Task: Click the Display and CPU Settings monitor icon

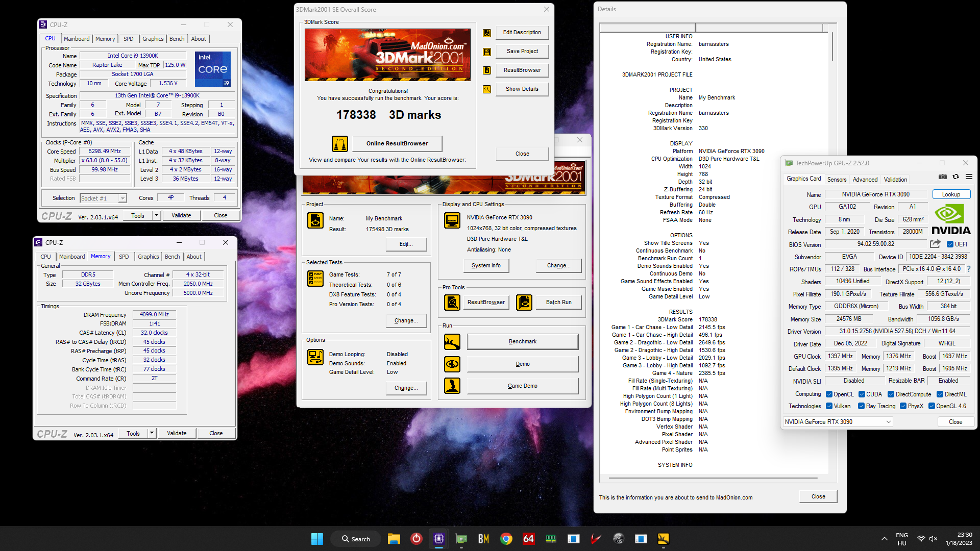Action: pos(452,220)
